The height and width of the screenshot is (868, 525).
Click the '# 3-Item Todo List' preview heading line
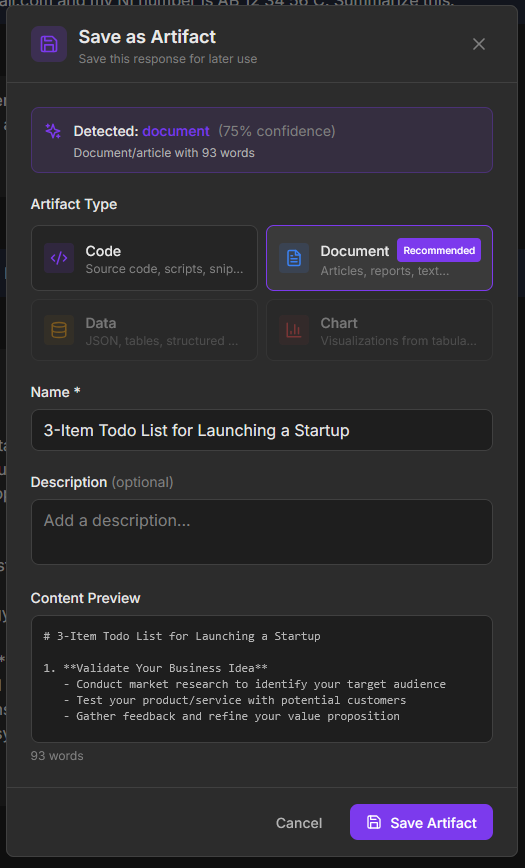tap(182, 636)
